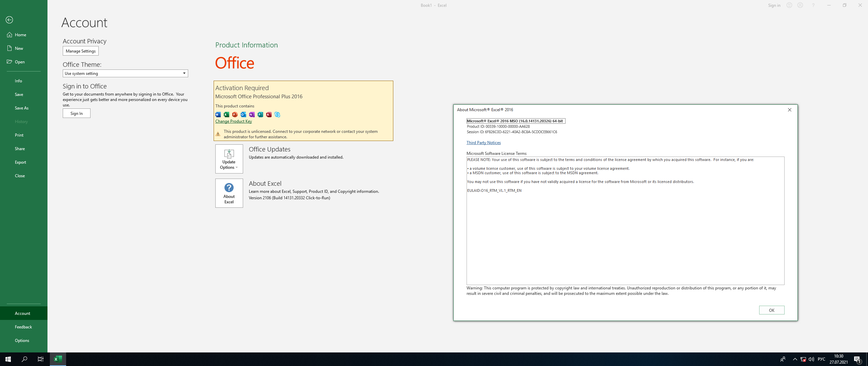Click the Session ID text line
Image resolution: width=868 pixels, height=366 pixels.
point(512,132)
